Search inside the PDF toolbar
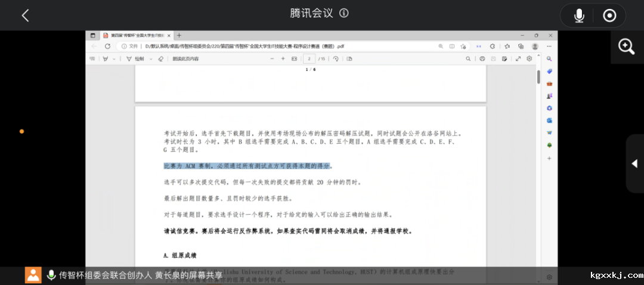The image size is (644, 285). [x=468, y=58]
